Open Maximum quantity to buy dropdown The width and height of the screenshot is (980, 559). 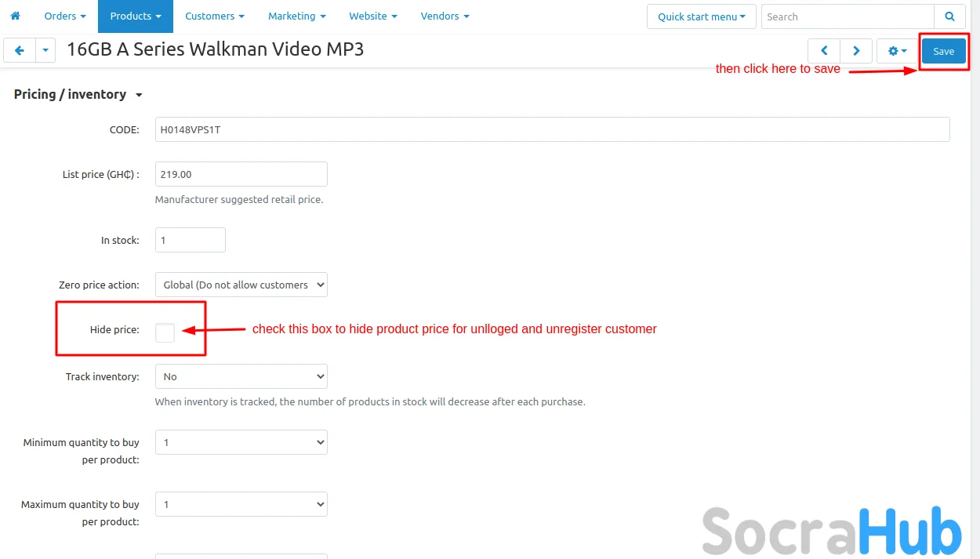(x=241, y=504)
